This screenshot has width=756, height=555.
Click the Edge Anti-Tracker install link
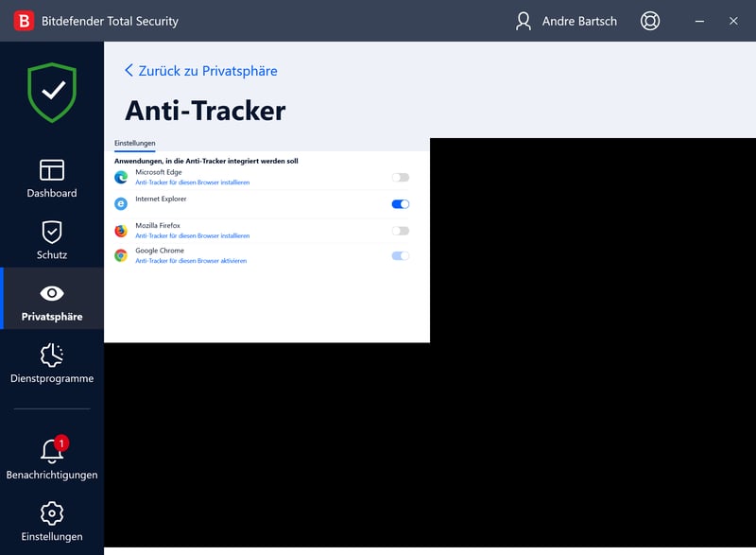pos(192,182)
